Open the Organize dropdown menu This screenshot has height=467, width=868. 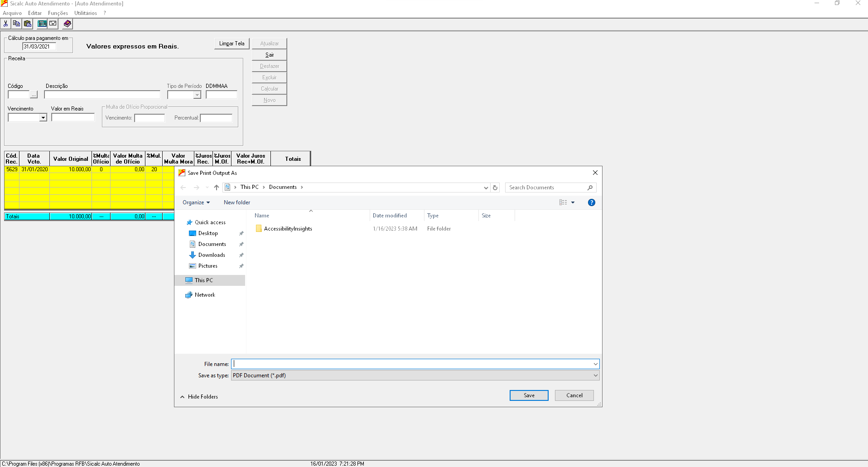click(196, 202)
